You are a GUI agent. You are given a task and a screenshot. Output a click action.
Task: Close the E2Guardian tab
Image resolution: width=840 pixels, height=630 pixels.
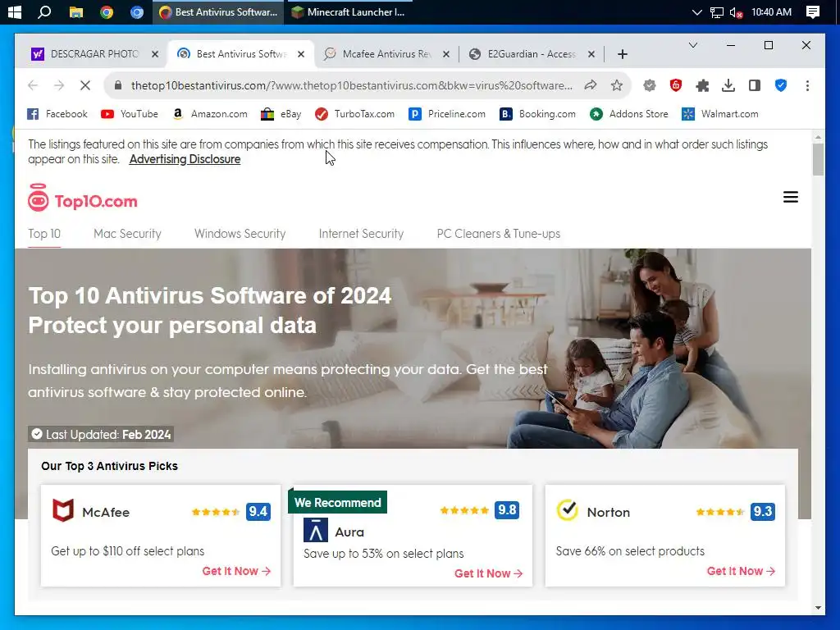tap(591, 54)
